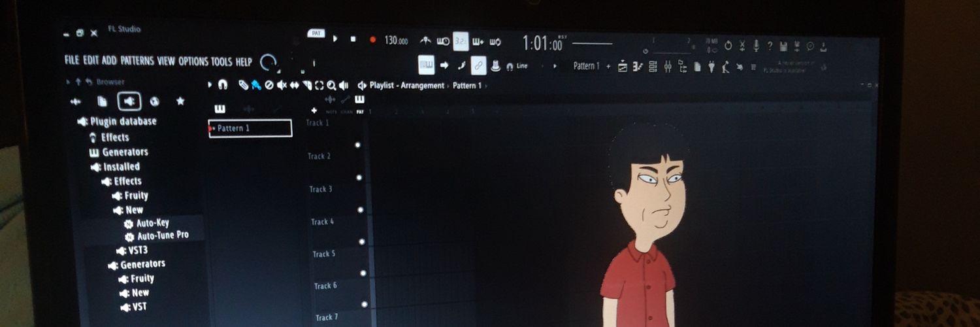Toggle typing keyboard to piano icon

click(427, 65)
